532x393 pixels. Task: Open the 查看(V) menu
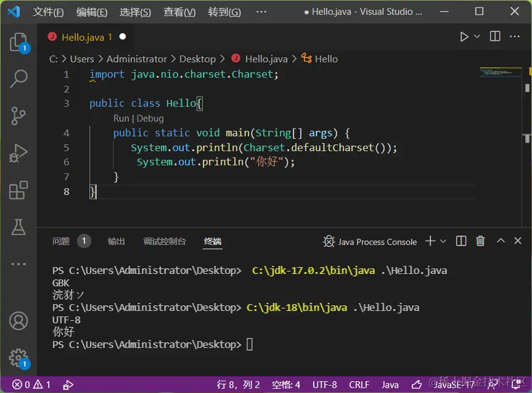[x=179, y=12]
